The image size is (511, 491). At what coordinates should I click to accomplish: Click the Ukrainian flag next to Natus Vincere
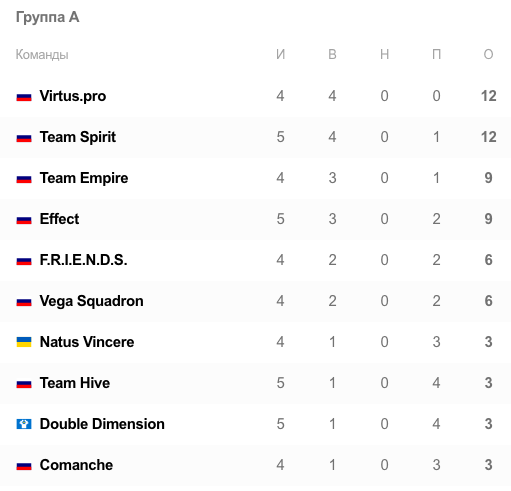[x=24, y=342]
